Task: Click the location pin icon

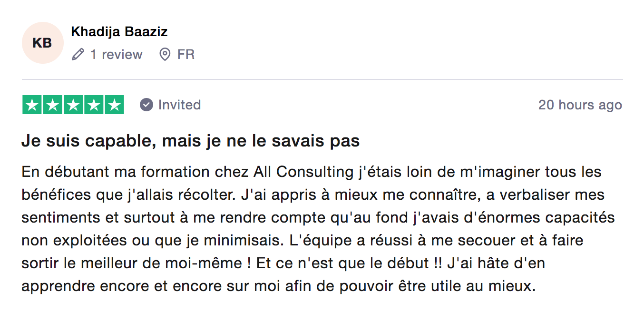Action: pos(165,55)
